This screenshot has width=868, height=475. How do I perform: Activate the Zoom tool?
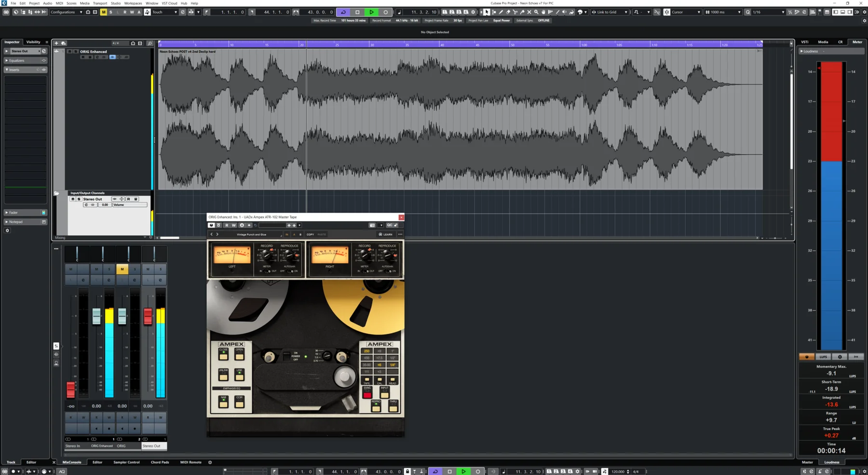536,12
